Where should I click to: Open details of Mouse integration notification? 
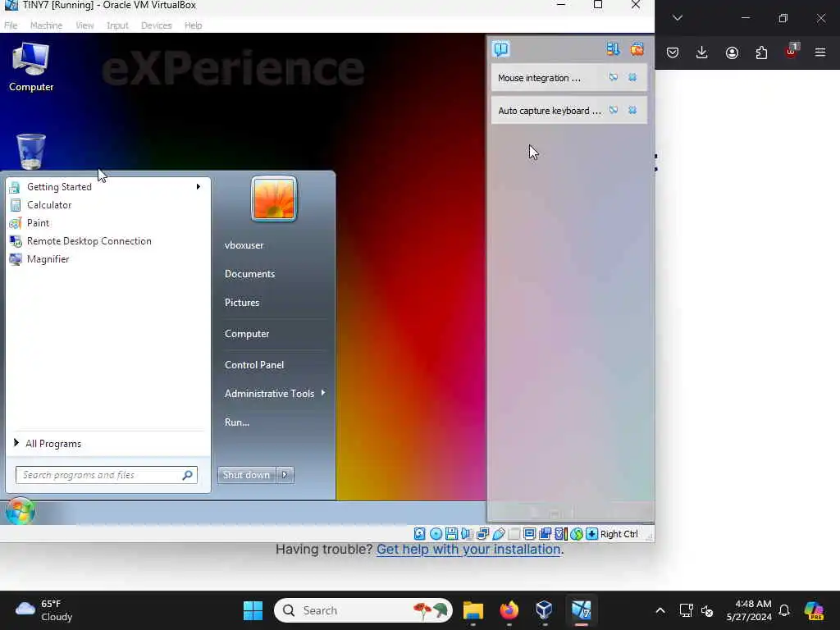point(614,78)
